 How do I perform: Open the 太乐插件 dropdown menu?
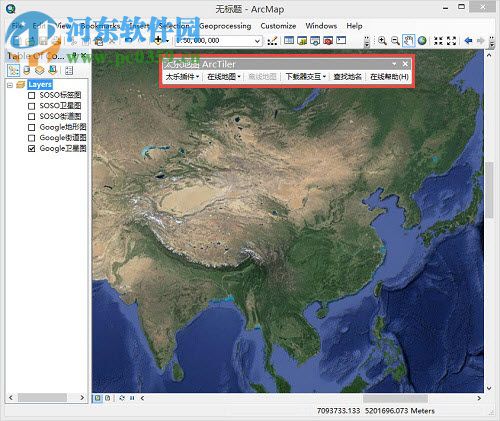(x=182, y=77)
